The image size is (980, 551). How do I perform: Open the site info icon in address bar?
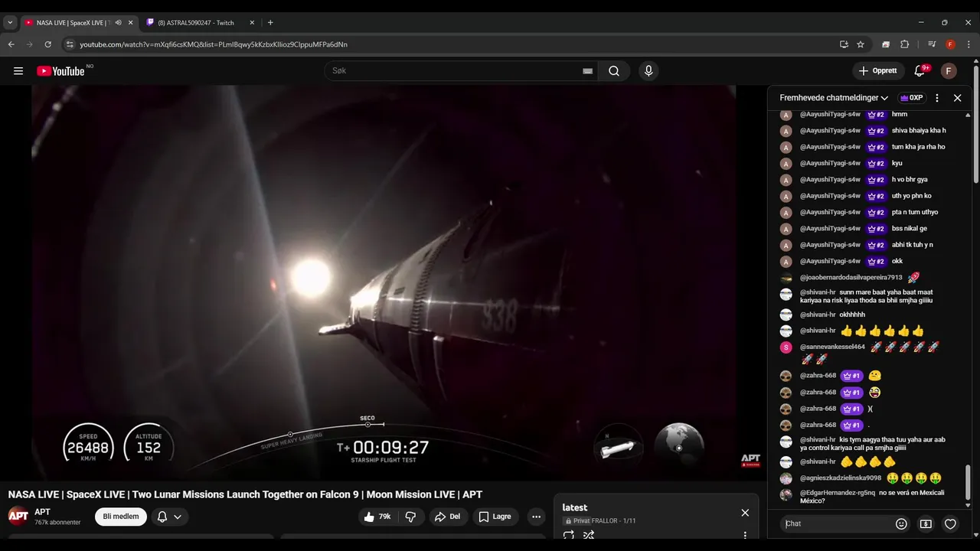click(70, 44)
